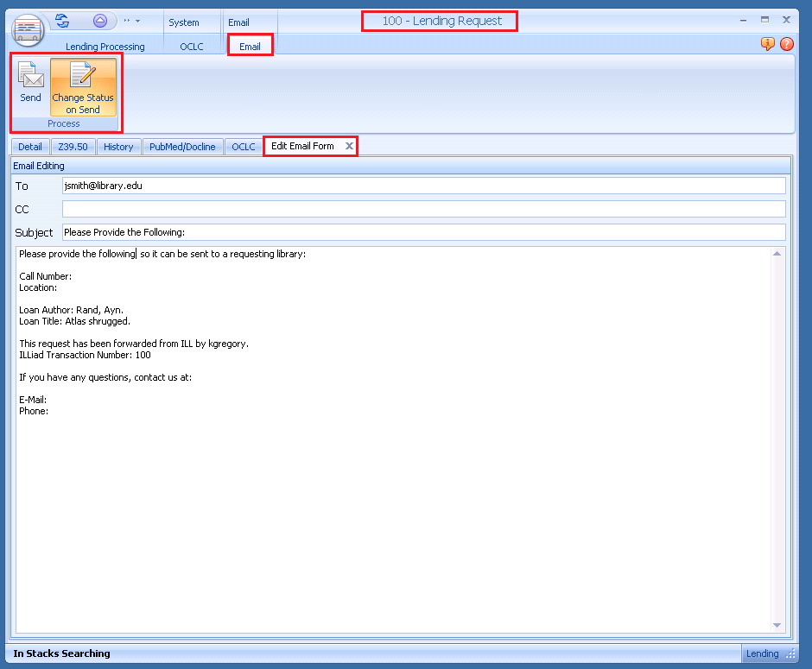Toggle Change Status on Send
This screenshot has width=812, height=669.
(83, 87)
